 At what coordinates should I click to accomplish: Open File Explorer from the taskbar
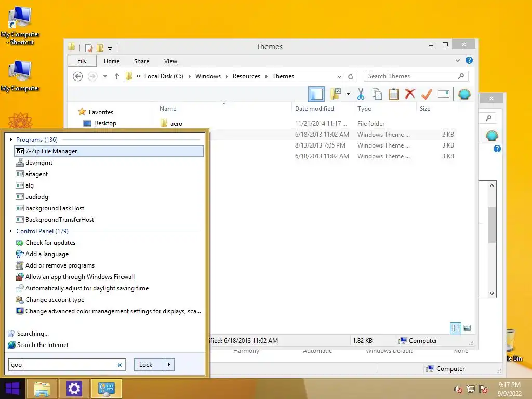point(42,389)
